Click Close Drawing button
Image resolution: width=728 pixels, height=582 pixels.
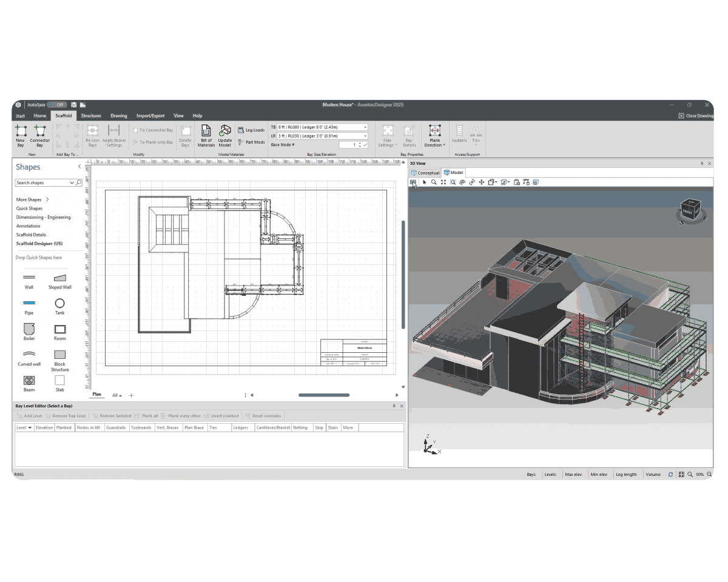[696, 116]
